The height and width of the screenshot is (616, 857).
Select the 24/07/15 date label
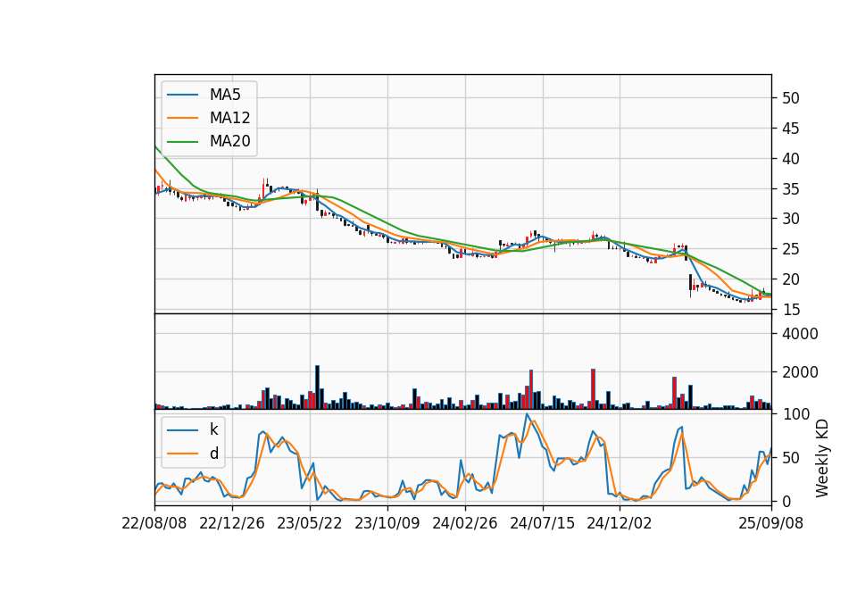click(542, 523)
